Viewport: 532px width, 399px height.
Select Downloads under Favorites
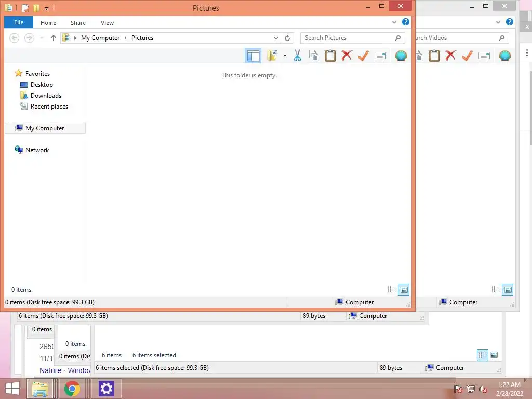[41, 96]
